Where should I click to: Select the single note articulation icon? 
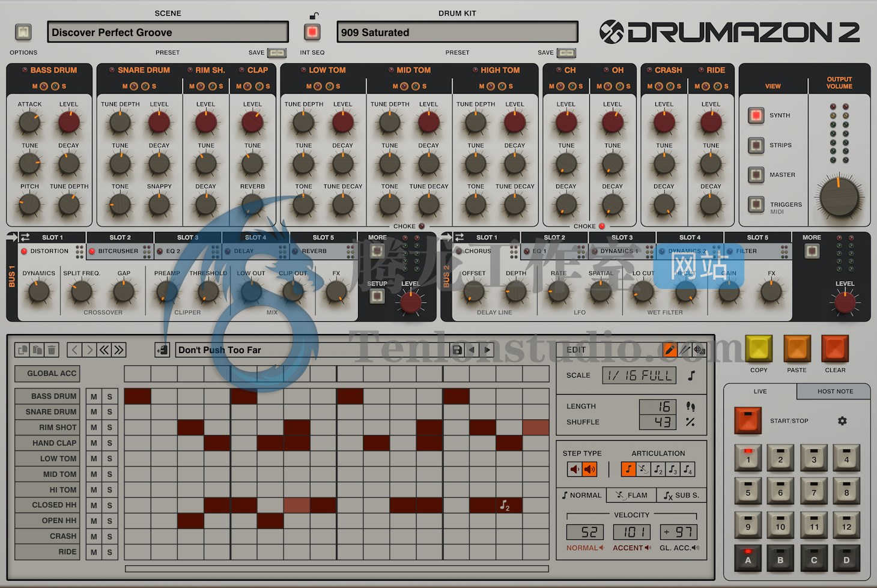[x=628, y=469]
